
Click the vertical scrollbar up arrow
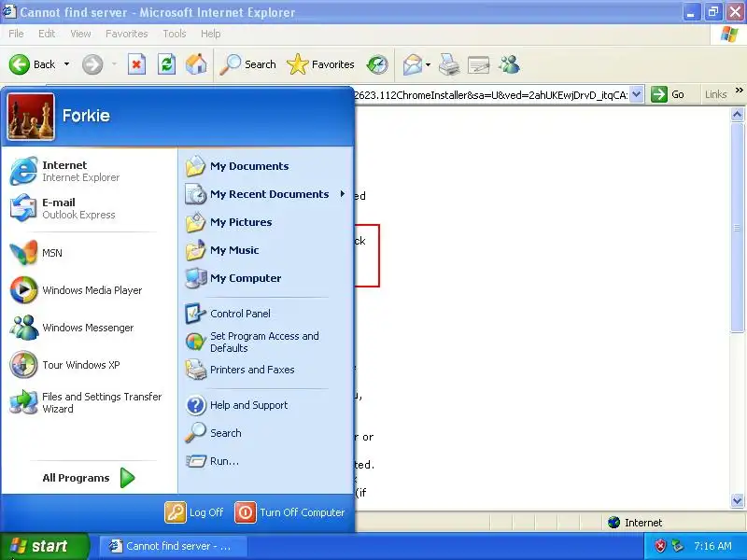point(737,114)
